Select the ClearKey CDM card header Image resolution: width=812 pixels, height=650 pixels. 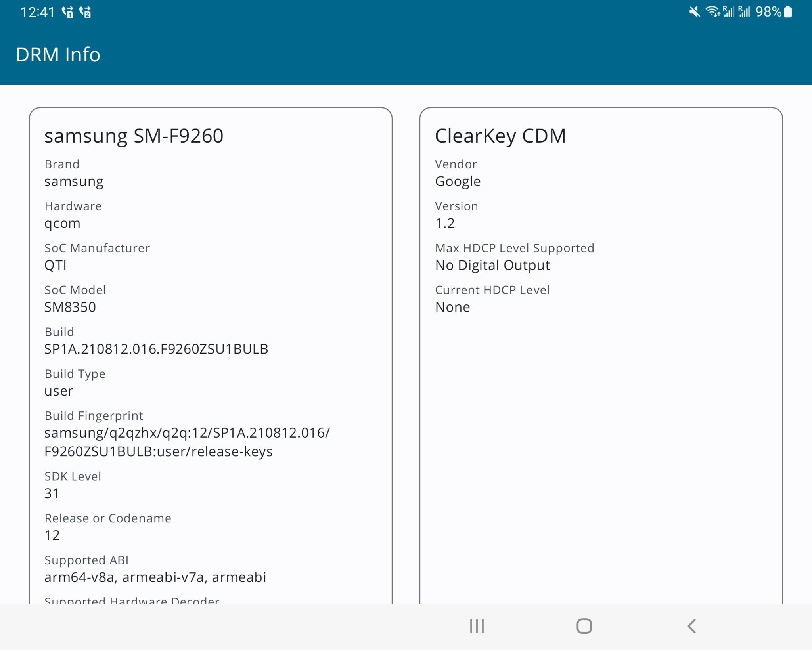pyautogui.click(x=500, y=136)
